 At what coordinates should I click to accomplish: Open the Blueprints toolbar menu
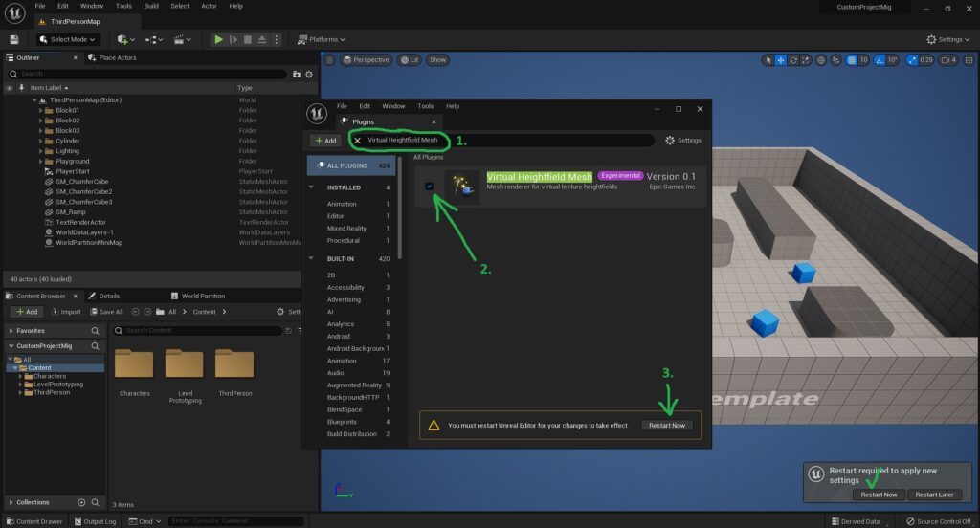click(154, 39)
